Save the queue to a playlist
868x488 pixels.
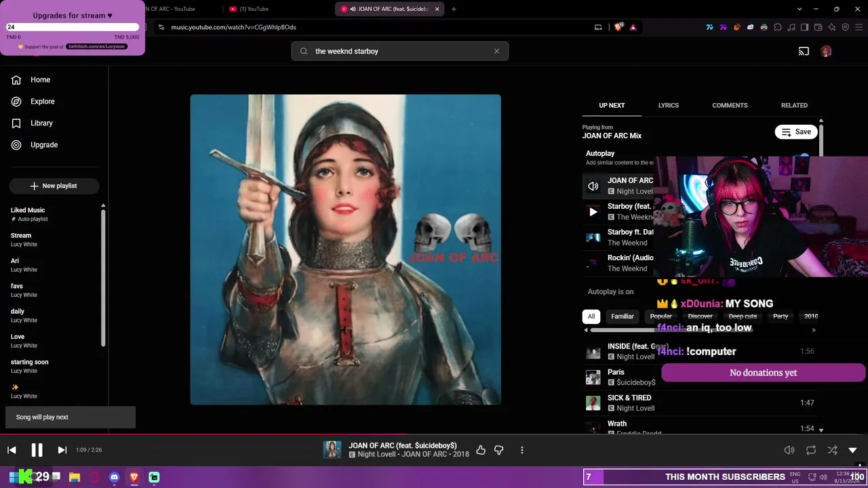point(796,132)
